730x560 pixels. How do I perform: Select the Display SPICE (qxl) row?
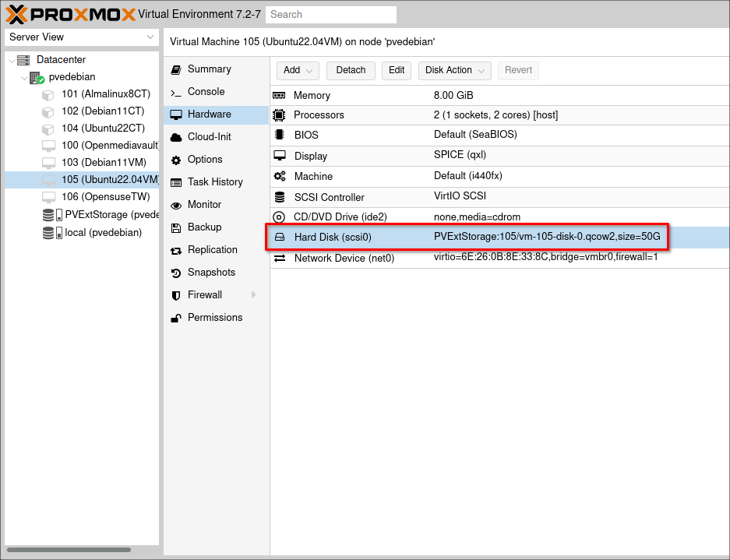(500, 156)
